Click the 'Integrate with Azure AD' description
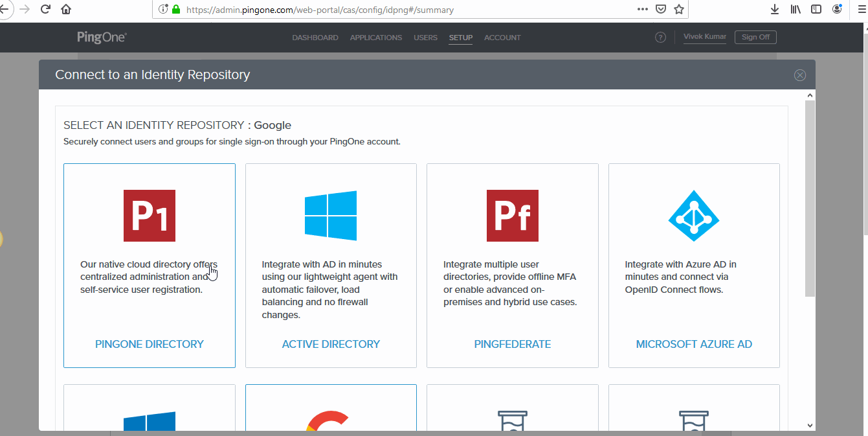The height and width of the screenshot is (436, 868). coord(680,277)
